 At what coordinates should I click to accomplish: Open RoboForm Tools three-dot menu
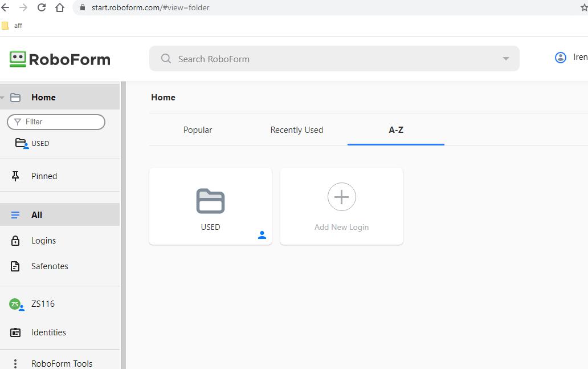tap(15, 363)
